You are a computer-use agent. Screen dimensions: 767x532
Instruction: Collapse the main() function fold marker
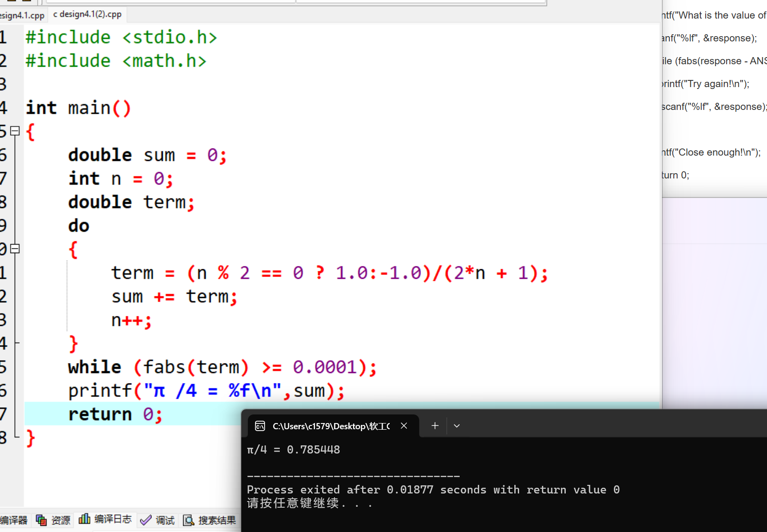(14, 130)
